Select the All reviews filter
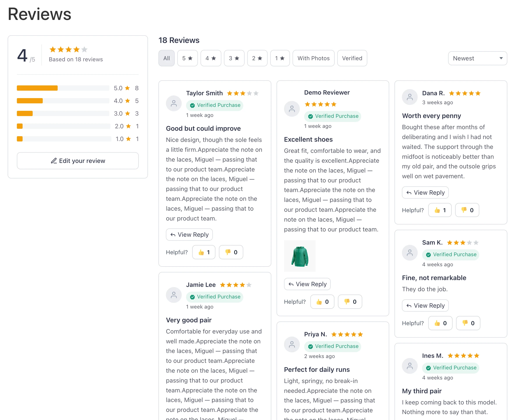The height and width of the screenshot is (420, 515). pos(166,58)
